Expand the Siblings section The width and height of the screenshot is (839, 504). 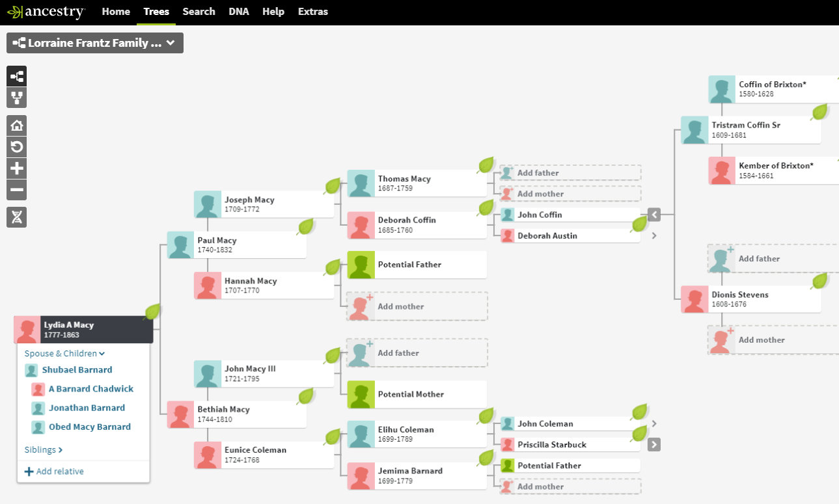point(44,449)
